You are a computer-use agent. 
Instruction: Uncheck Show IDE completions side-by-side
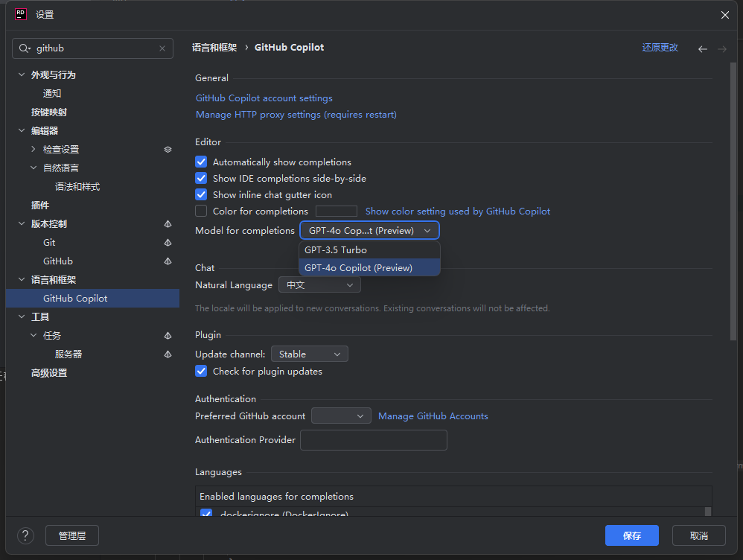click(201, 178)
